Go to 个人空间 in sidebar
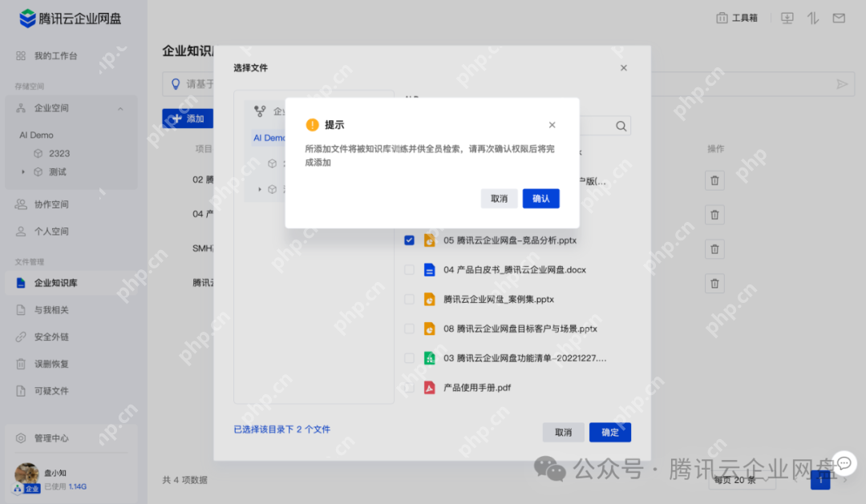Screen dimensions: 866x504 point(51,232)
